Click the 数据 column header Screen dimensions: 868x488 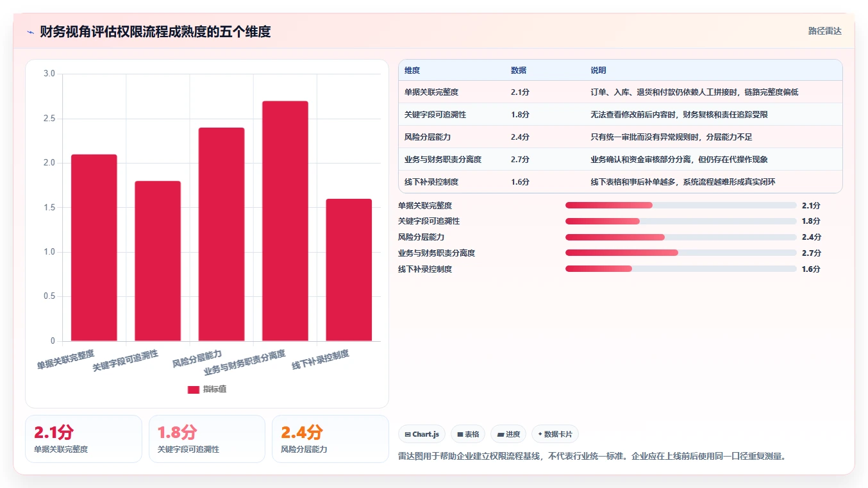coord(545,71)
